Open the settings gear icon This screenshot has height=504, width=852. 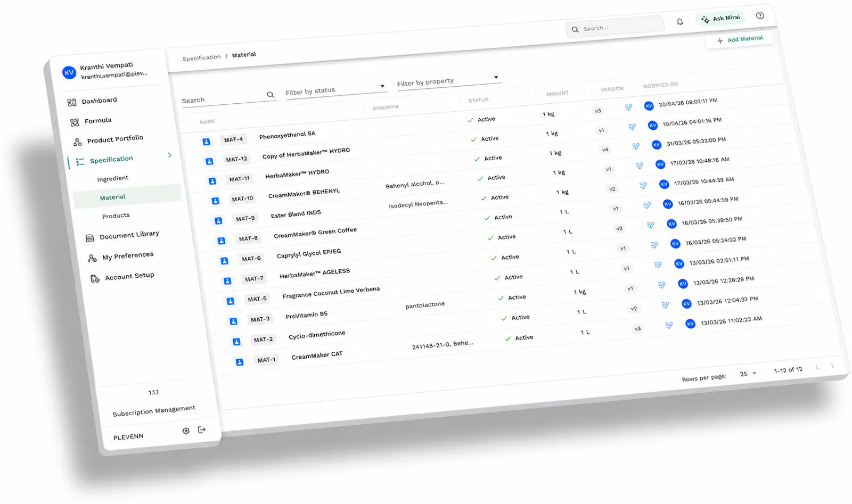click(186, 431)
